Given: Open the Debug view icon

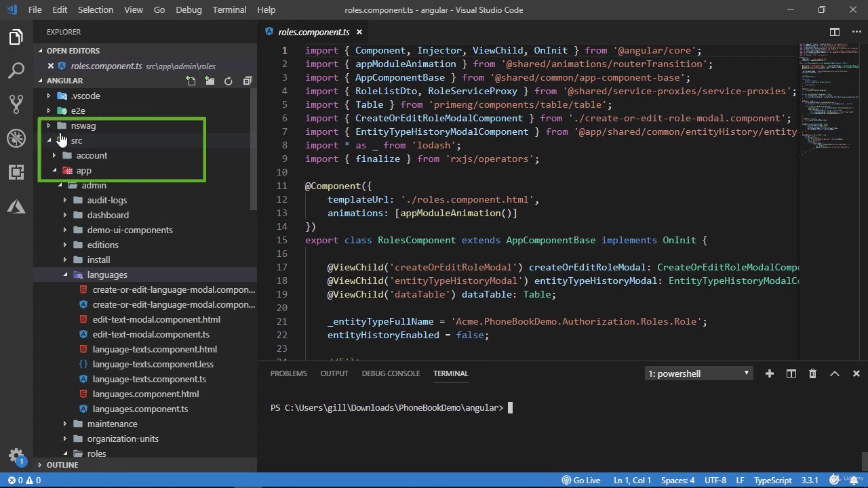Looking at the screenshot, I should click(16, 138).
